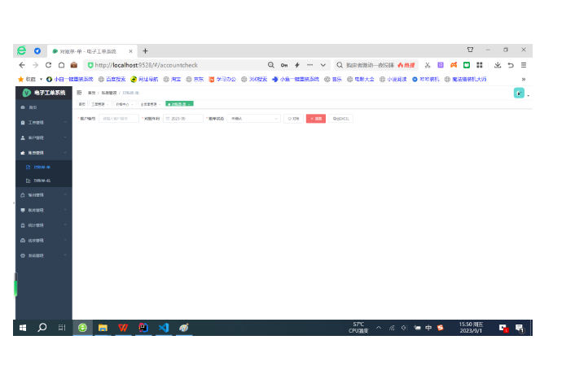Click the browser home icon
The width and height of the screenshot is (588, 366).
tap(61, 65)
